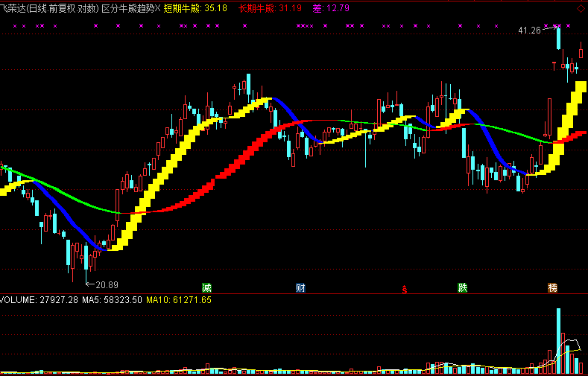Click the yellow MA10: 61271.65 label
The image size is (588, 376).
click(x=179, y=299)
